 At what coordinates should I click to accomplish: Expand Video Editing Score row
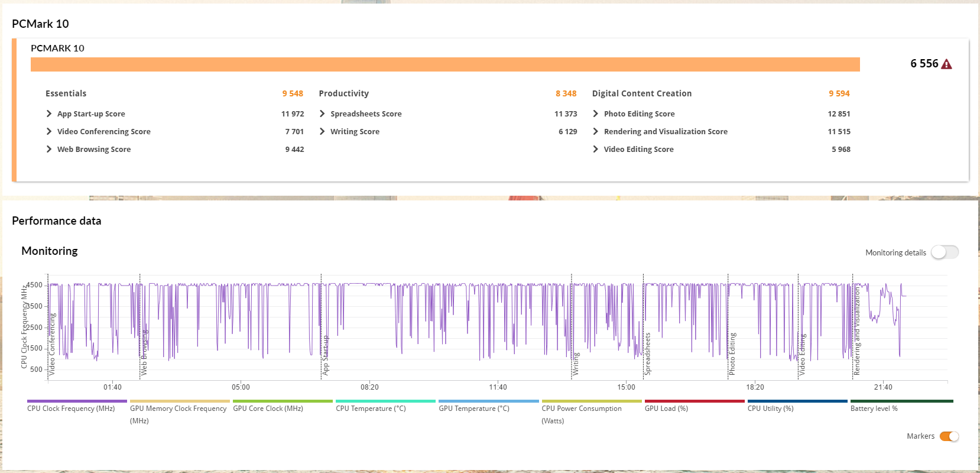[x=596, y=149]
